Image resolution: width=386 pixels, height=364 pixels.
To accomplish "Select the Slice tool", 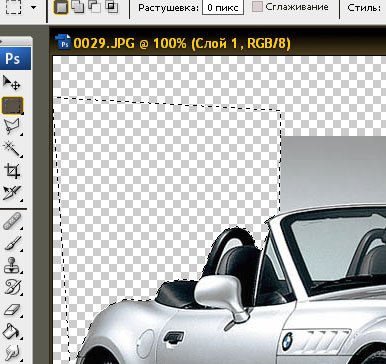I will click(x=12, y=193).
